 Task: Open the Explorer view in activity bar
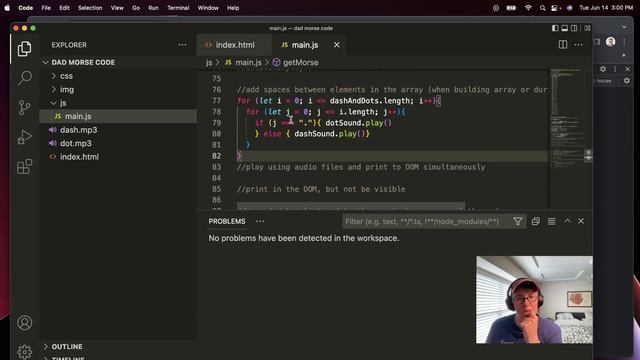tap(24, 49)
